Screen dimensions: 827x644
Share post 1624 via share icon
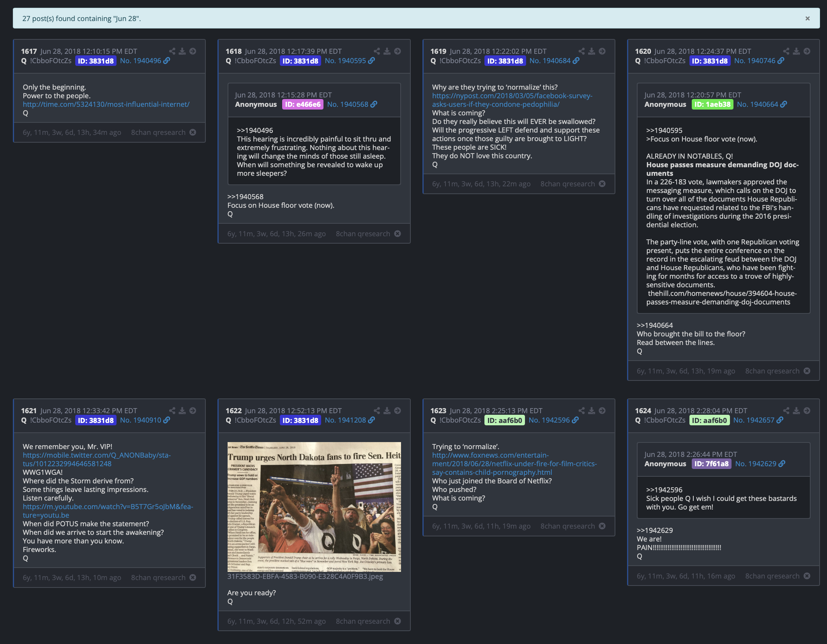point(786,410)
